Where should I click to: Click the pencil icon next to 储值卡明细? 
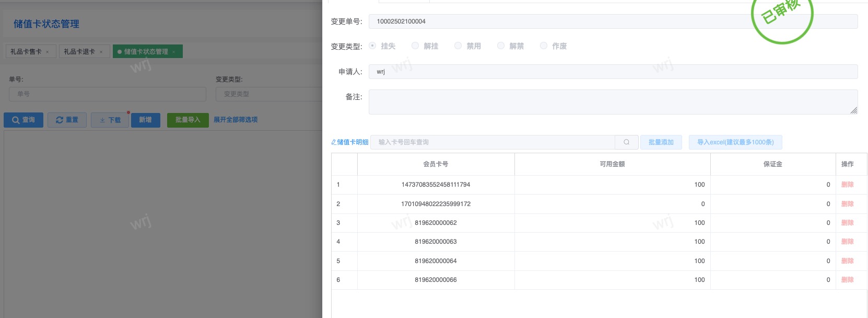pyautogui.click(x=334, y=142)
